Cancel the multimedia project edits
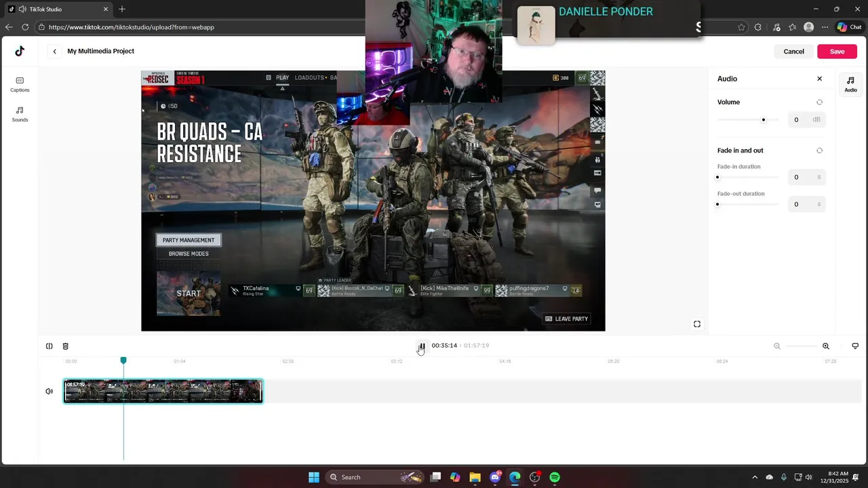 pyautogui.click(x=793, y=52)
